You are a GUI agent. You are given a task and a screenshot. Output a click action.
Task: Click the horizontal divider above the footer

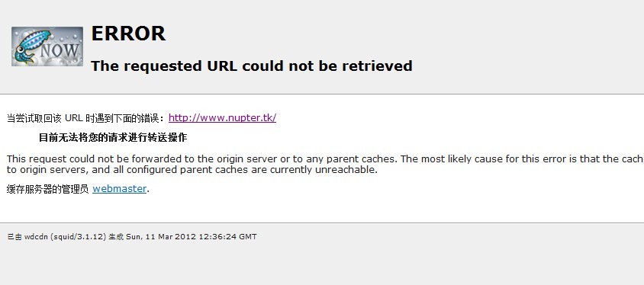[322, 223]
